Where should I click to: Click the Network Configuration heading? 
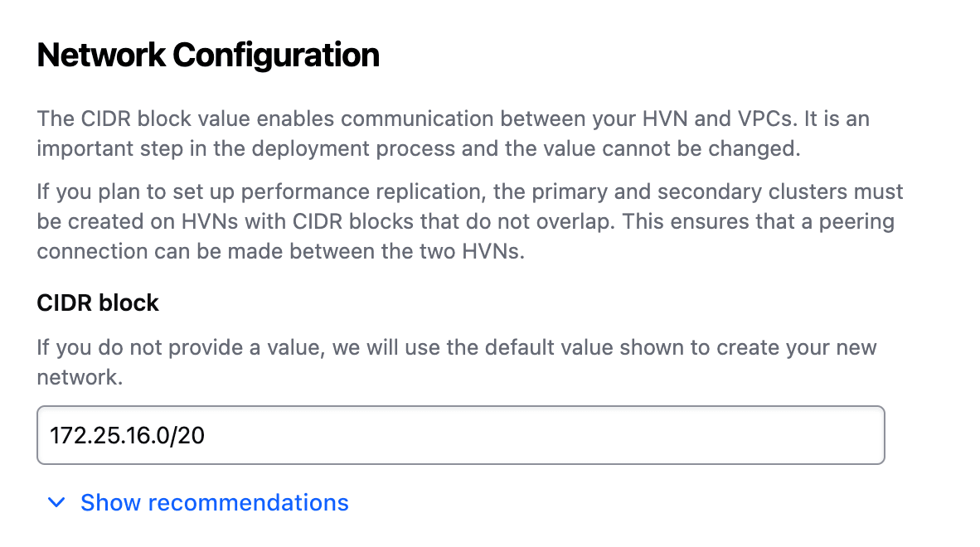[208, 56]
